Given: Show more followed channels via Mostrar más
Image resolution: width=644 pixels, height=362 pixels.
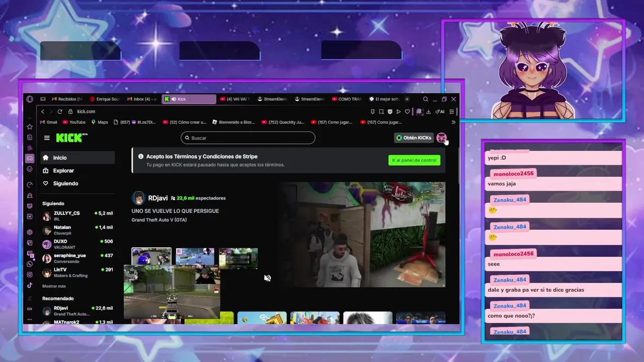Looking at the screenshot, I should (54, 286).
